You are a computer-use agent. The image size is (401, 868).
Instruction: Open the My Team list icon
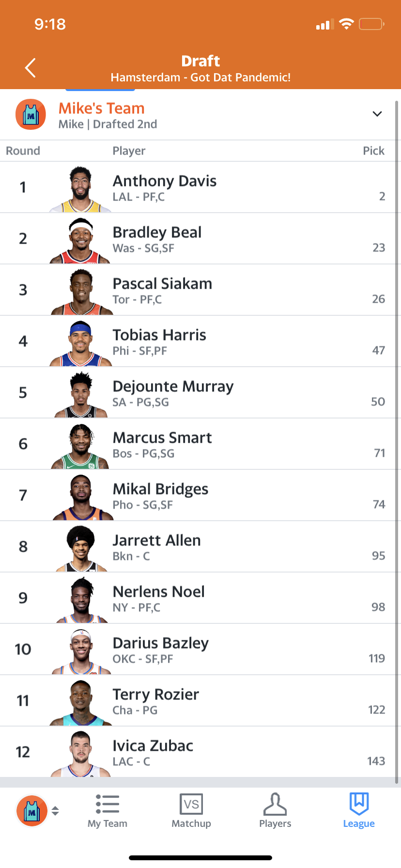pos(108,804)
